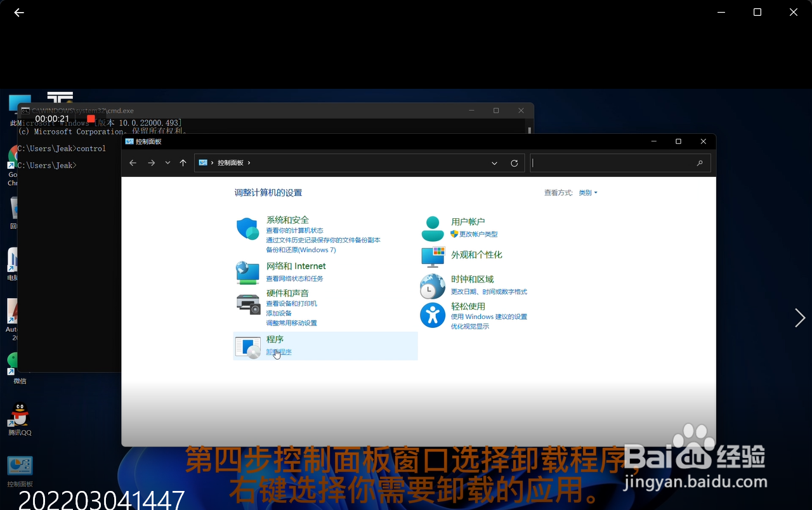812x510 pixels.
Task: Click the chevron beside the forward arrow
Action: pyautogui.click(x=167, y=163)
